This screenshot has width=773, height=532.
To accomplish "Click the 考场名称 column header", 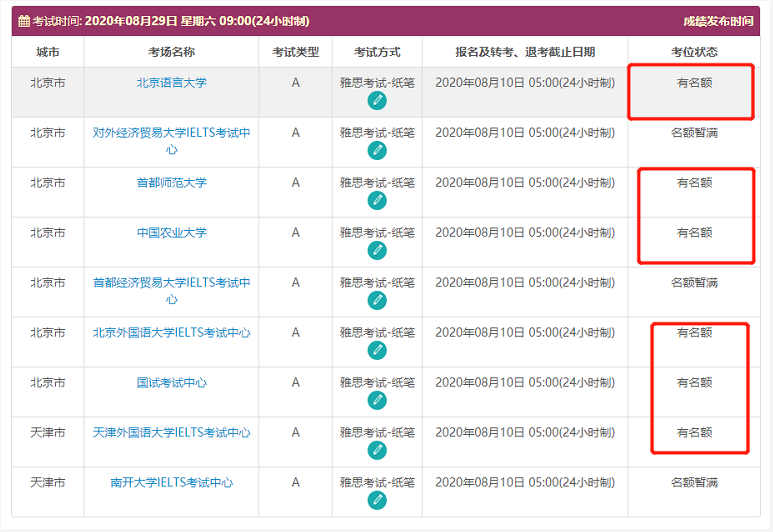I will 172,52.
